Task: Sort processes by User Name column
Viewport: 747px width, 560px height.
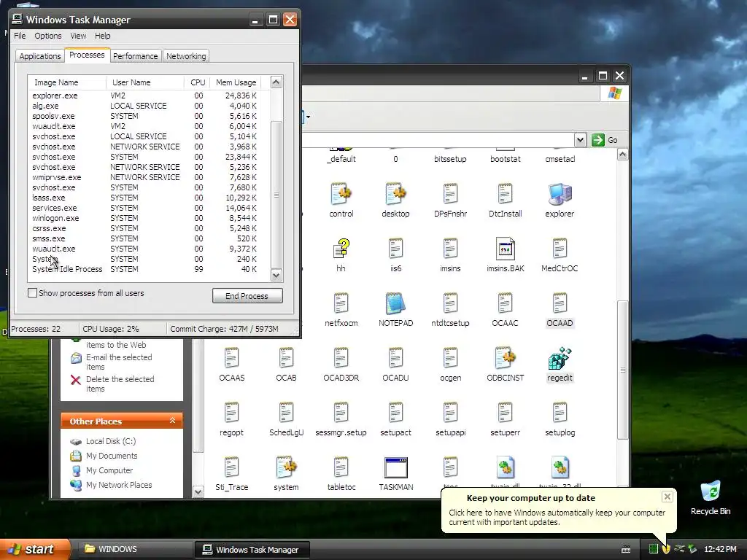Action: (145, 82)
